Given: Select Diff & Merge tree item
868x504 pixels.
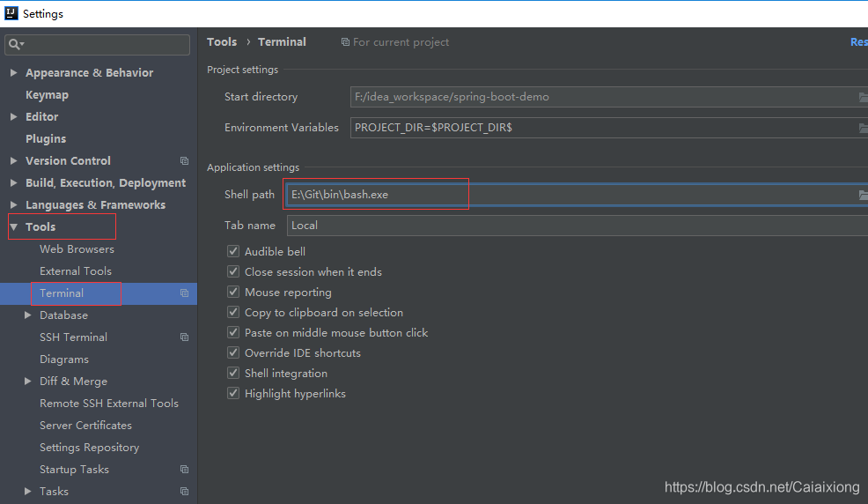Looking at the screenshot, I should coord(74,381).
